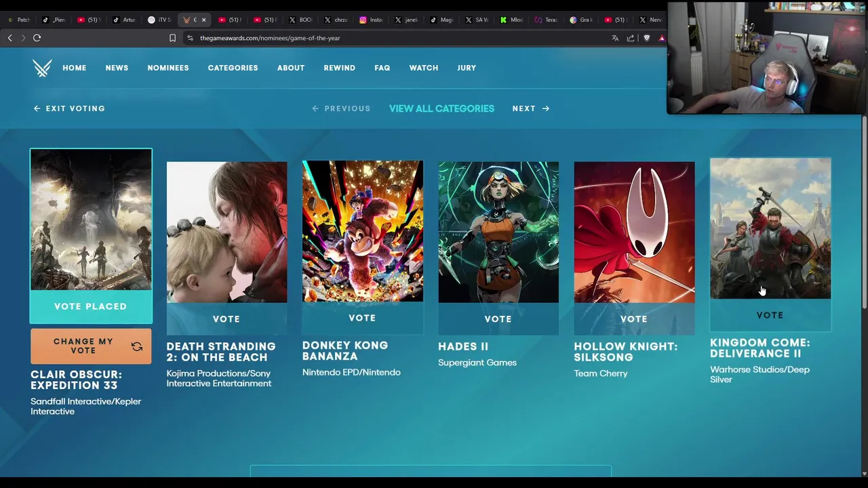Switch to the Patch browser tab
The image size is (868, 488).
(x=19, y=20)
